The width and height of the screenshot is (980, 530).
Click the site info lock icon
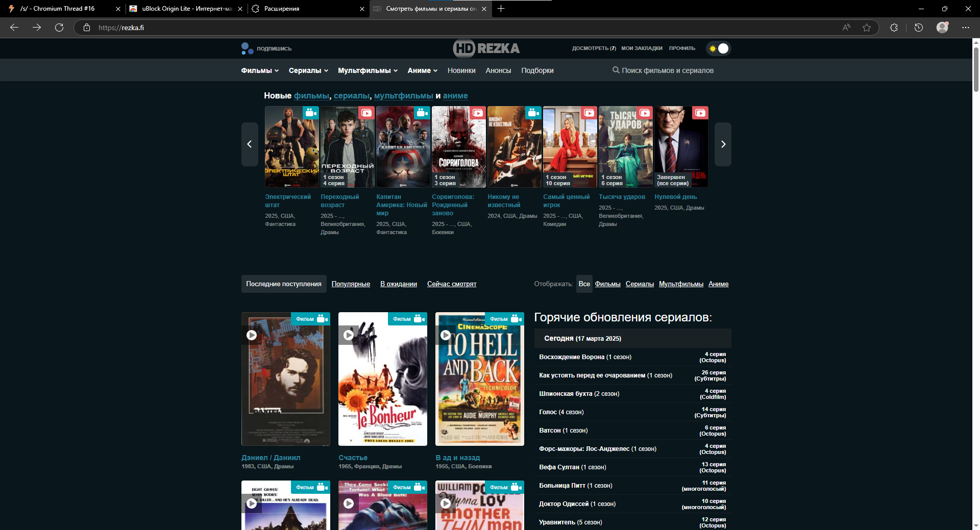pos(87,28)
